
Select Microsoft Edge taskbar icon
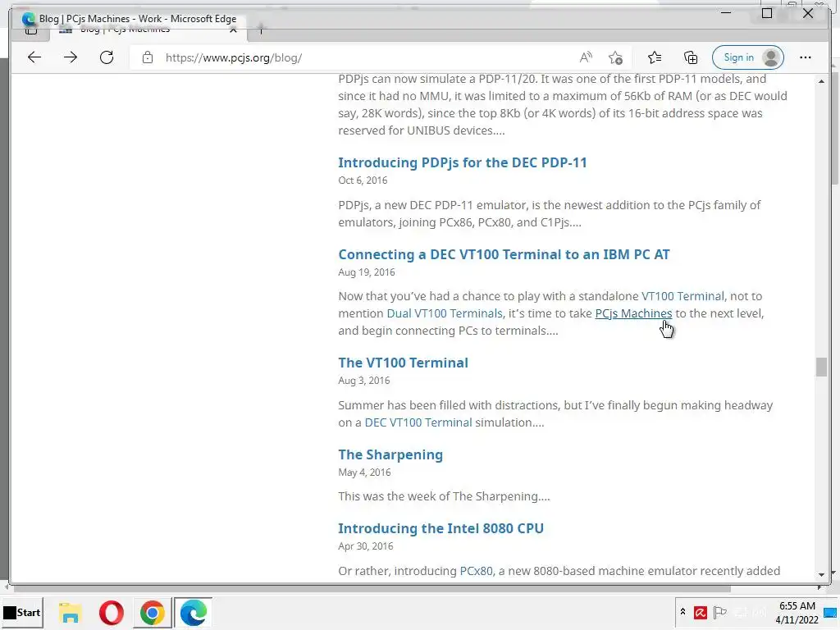pyautogui.click(x=194, y=612)
